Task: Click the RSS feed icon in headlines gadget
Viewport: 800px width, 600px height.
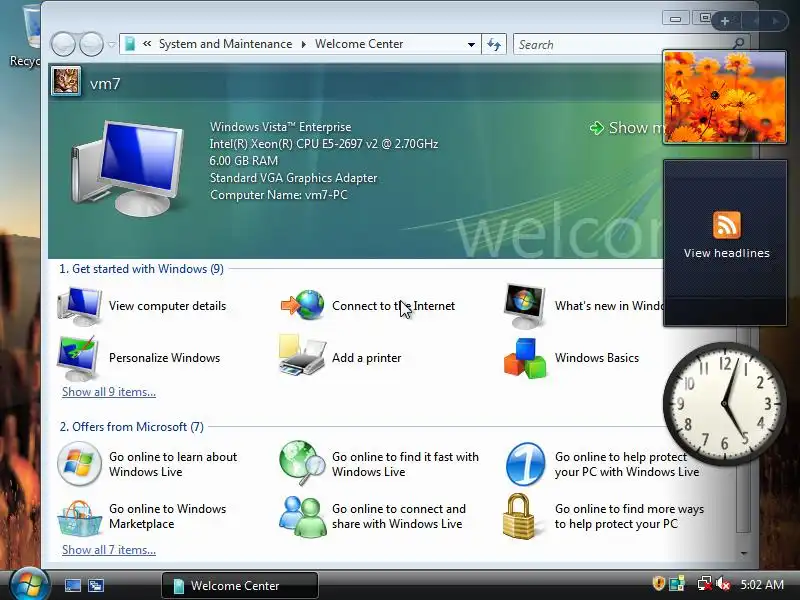Action: pyautogui.click(x=727, y=224)
